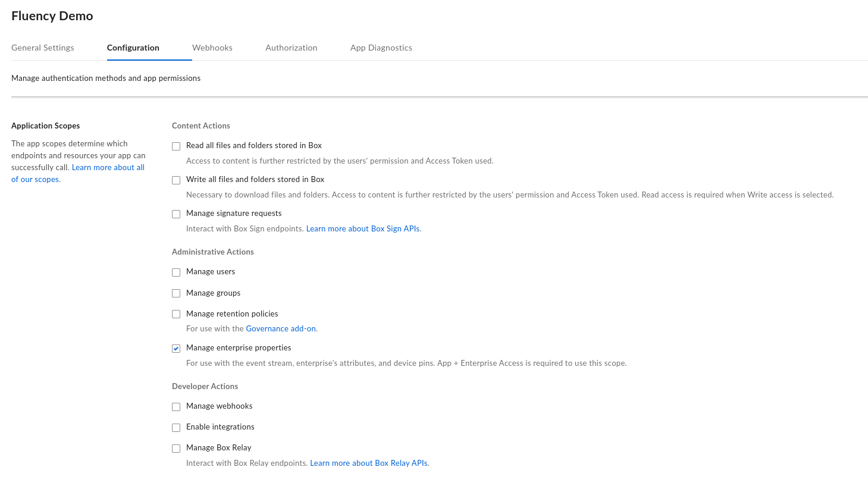The image size is (868, 492).
Task: Go to the Authorization tab
Action: [292, 48]
